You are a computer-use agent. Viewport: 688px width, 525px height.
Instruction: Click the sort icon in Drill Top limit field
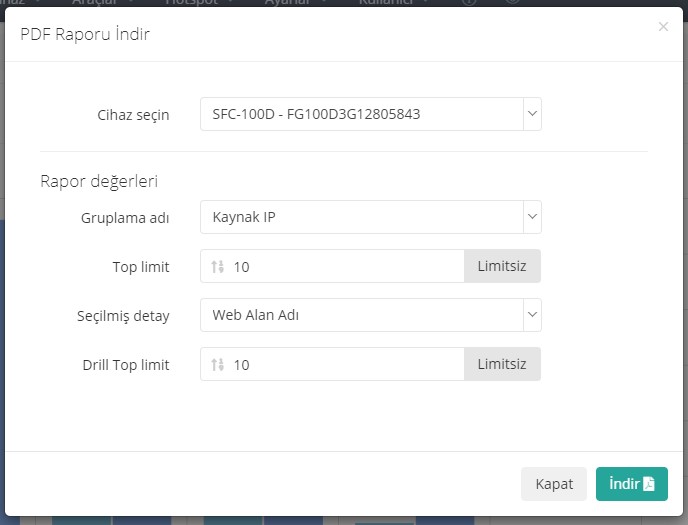pos(218,365)
